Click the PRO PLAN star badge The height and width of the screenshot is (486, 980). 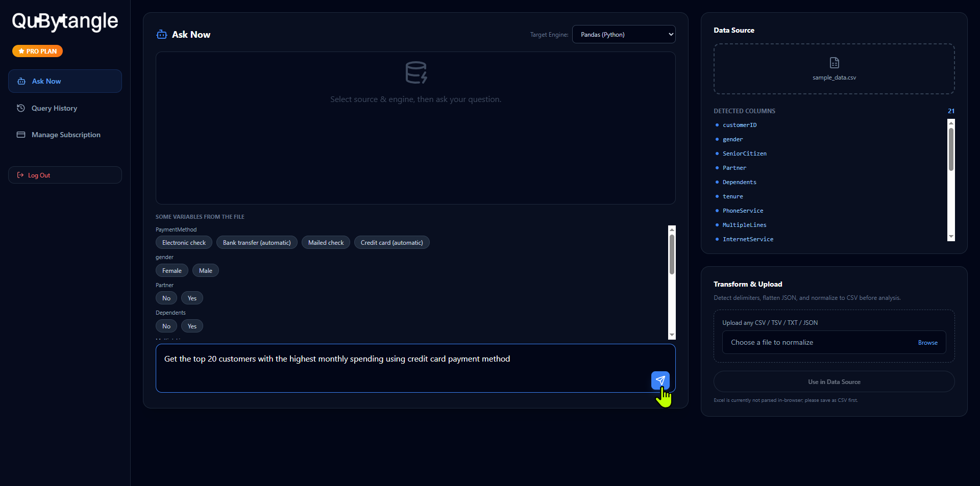tap(37, 50)
